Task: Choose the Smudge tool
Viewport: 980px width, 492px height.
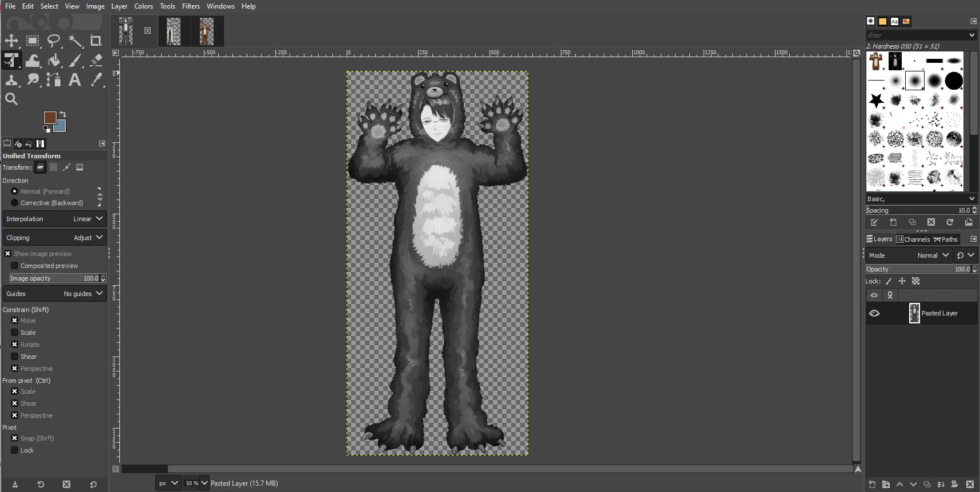Action: coord(33,80)
